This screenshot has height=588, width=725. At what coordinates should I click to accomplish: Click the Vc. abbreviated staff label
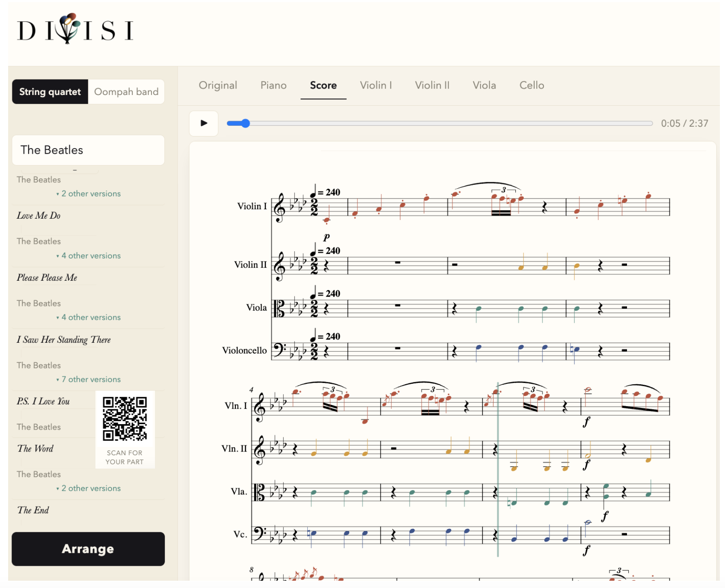click(240, 534)
